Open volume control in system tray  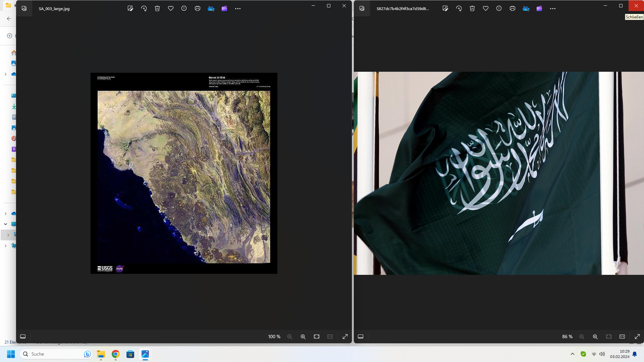(x=602, y=354)
